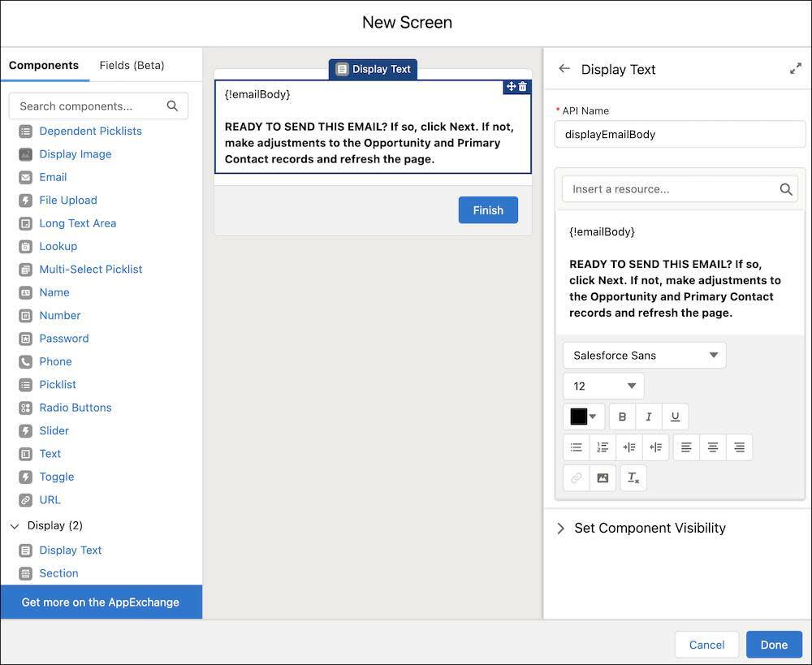Screen dimensions: 812x665
Task: Open the font size 12 dropdown
Action: coord(603,386)
